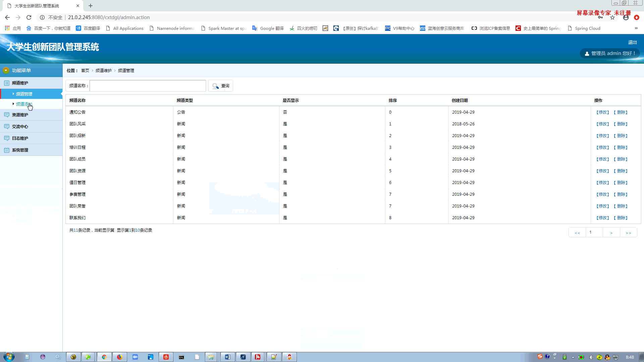Expand the 日志维护 menu section
The image size is (644, 362).
(31, 138)
